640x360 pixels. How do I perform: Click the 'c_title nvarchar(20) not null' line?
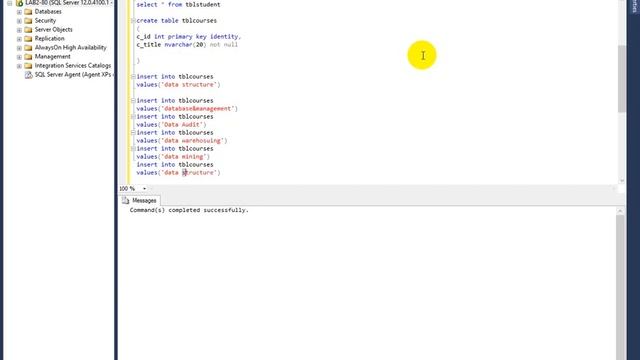(x=187, y=44)
